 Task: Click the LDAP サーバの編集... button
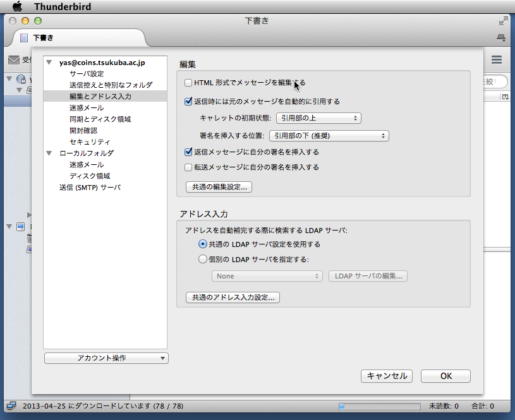pos(368,276)
